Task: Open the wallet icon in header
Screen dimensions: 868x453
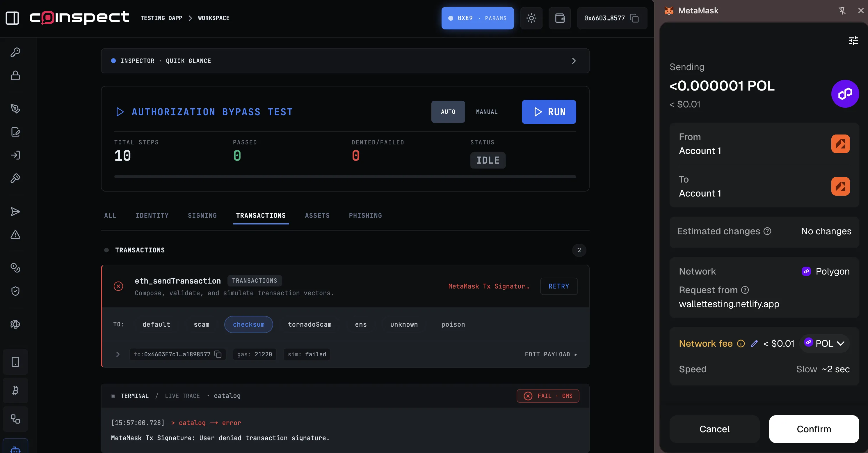Action: [560, 18]
